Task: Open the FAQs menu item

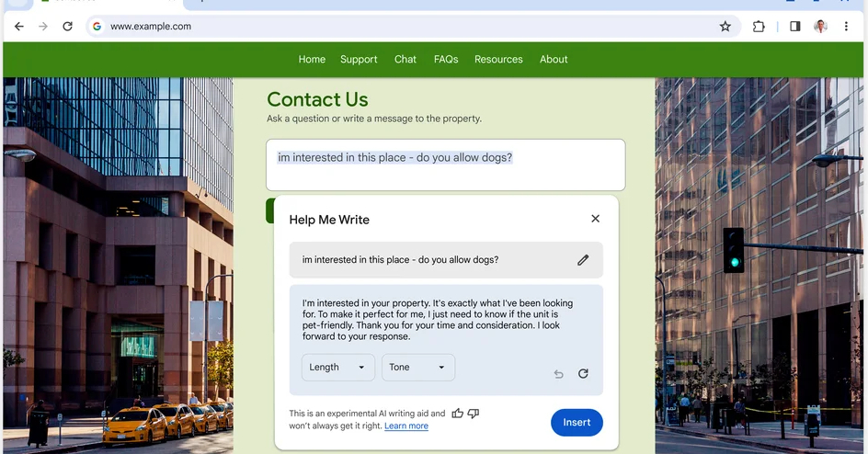Action: 446,59
